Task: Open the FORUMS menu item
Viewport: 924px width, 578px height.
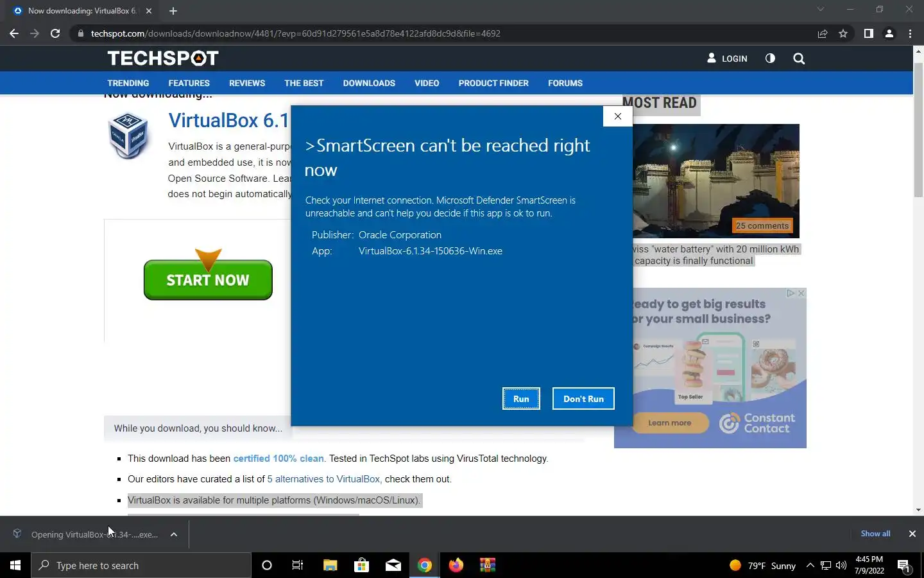Action: [565, 83]
